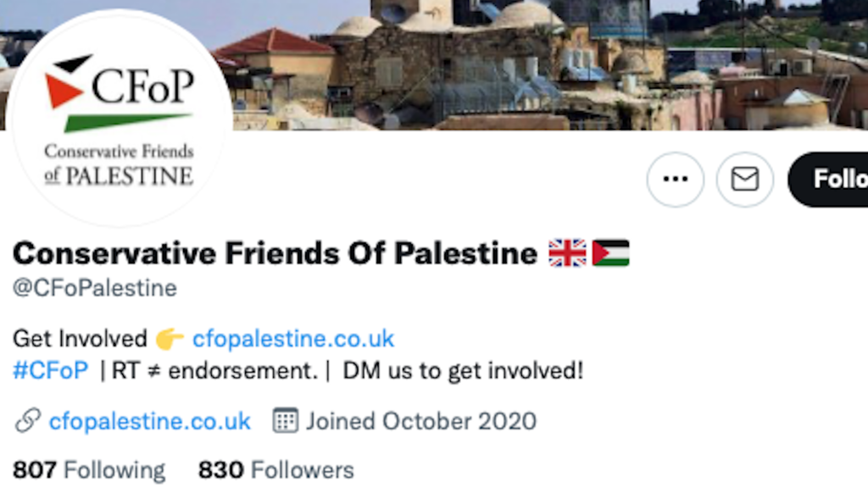Click the UK flag emoji
This screenshot has height=488, width=868.
coord(567,253)
